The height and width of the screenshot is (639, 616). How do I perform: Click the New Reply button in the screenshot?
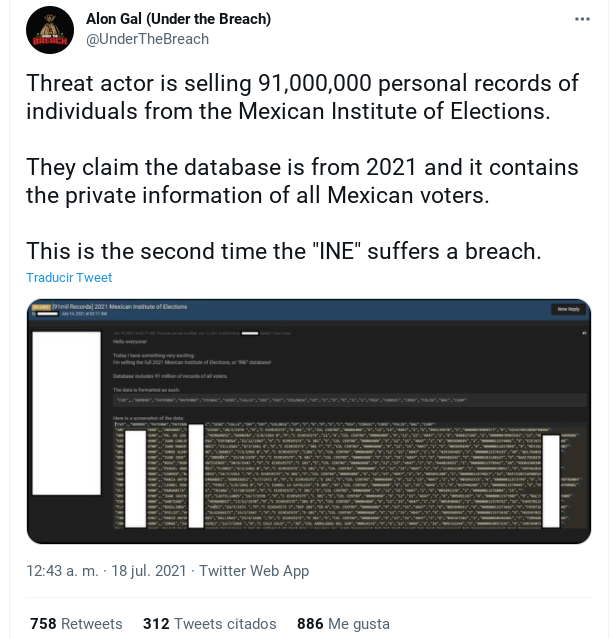pyautogui.click(x=565, y=309)
